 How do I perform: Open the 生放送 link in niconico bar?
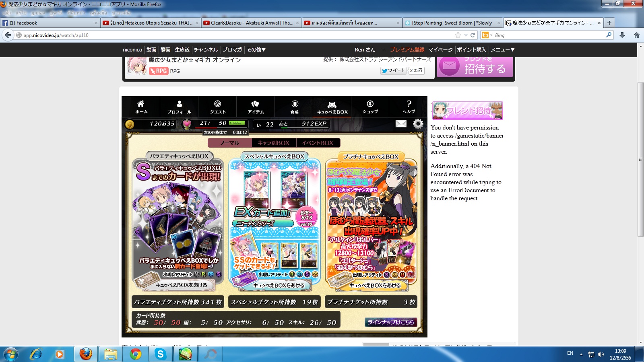pos(182,50)
